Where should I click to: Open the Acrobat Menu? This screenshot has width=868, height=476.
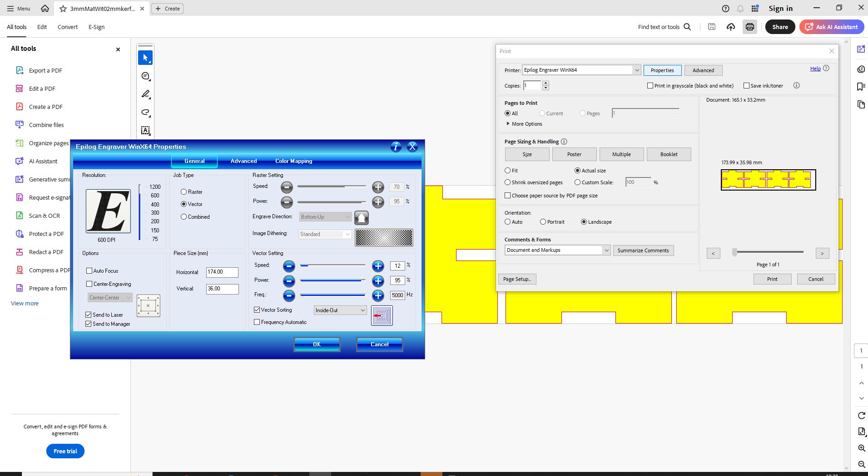pos(19,8)
